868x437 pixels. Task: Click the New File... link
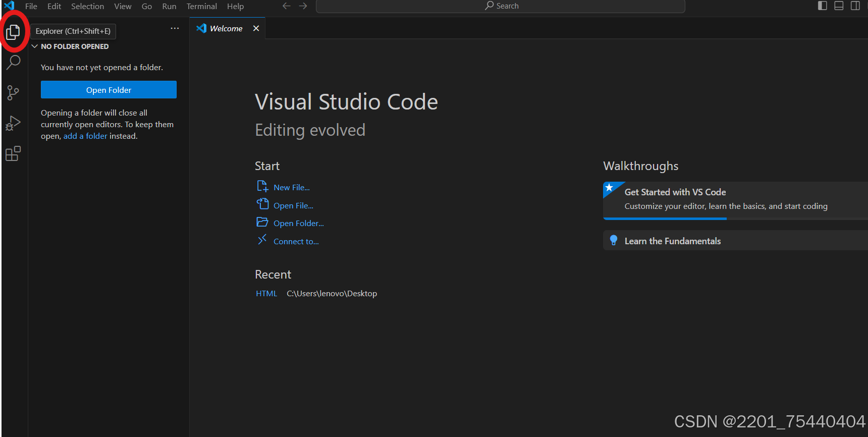(292, 187)
